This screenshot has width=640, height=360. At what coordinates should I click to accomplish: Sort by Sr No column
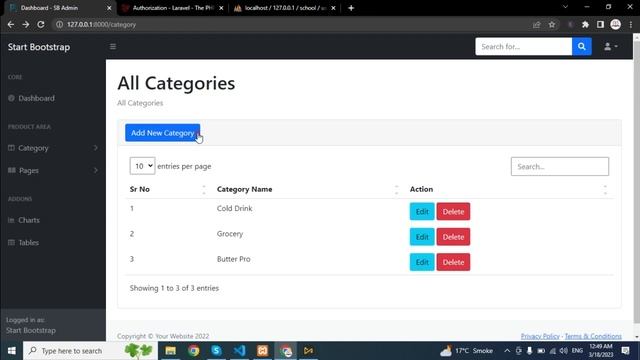[167, 189]
